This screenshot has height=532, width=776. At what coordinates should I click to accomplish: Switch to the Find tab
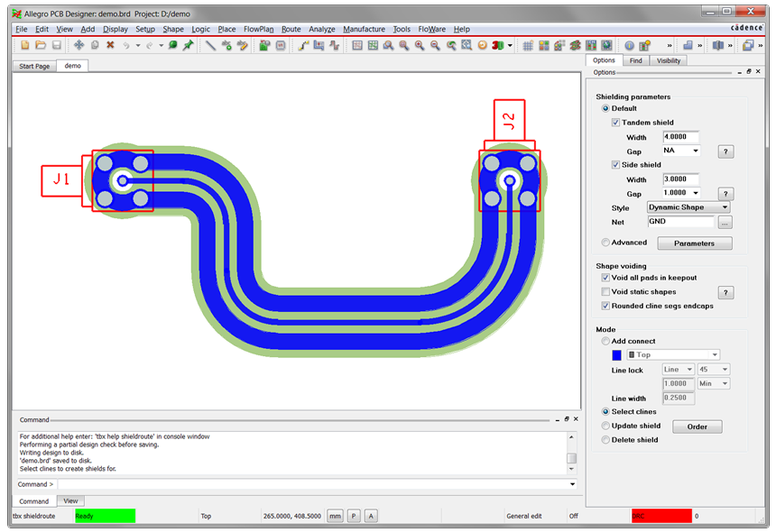635,60
